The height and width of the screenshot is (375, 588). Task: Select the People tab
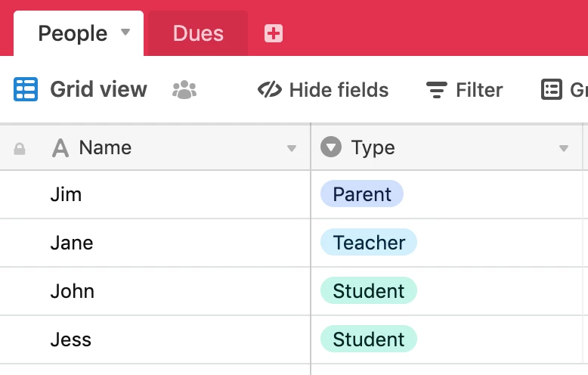click(79, 33)
